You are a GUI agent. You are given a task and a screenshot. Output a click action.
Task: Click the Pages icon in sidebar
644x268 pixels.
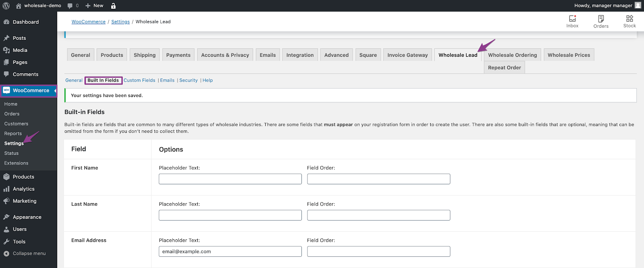pos(6,62)
